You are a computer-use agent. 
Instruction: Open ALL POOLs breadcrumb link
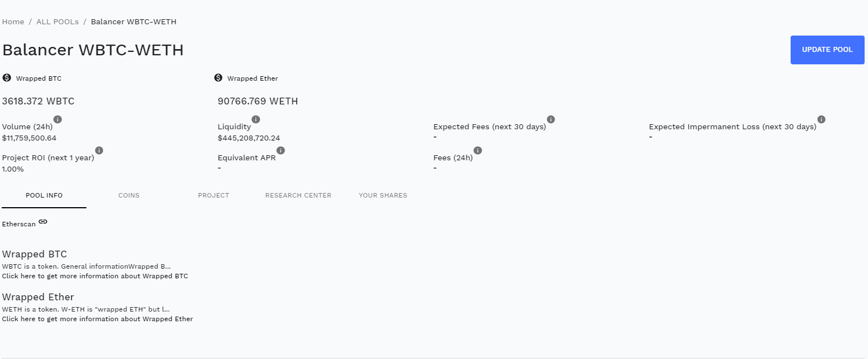click(x=58, y=22)
